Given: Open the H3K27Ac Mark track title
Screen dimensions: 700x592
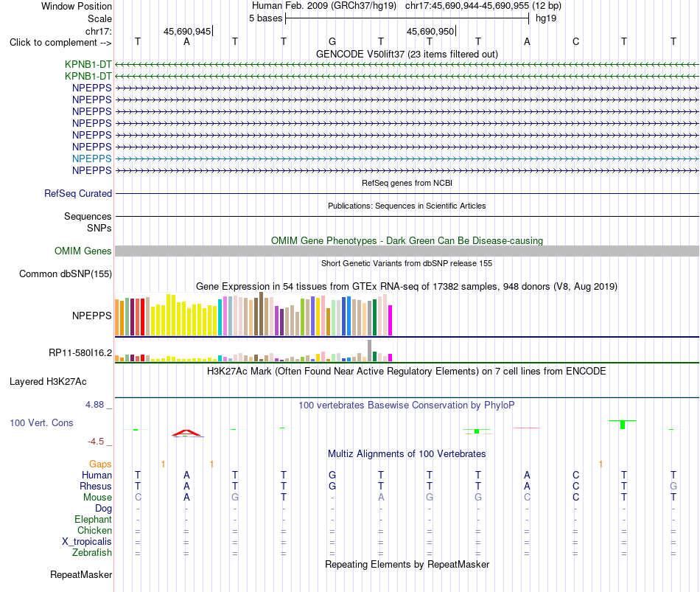Looking at the screenshot, I should coord(407,372).
